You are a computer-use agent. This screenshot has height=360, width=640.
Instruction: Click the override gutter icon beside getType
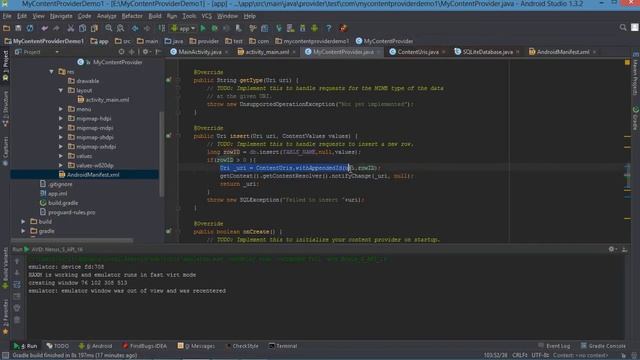pyautogui.click(x=169, y=80)
